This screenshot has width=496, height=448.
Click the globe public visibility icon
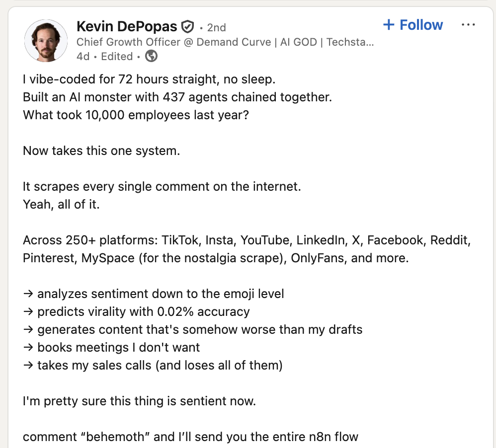tap(151, 56)
